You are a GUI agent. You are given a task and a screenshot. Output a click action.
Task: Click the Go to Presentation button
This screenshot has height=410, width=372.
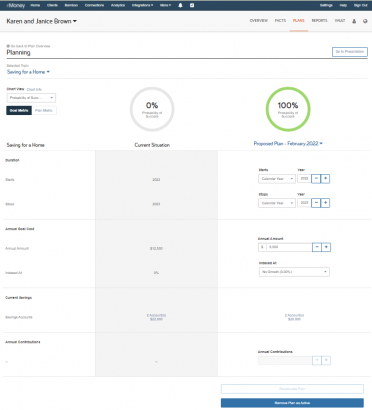click(350, 52)
